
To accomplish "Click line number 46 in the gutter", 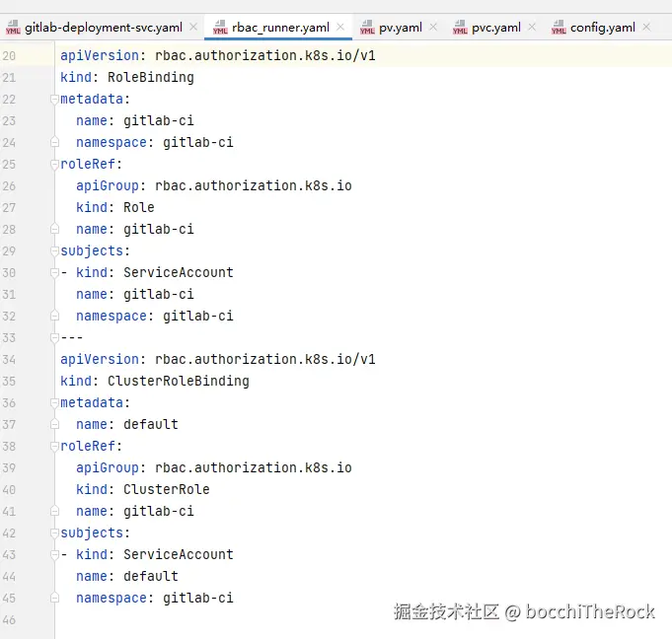I will tap(9, 620).
